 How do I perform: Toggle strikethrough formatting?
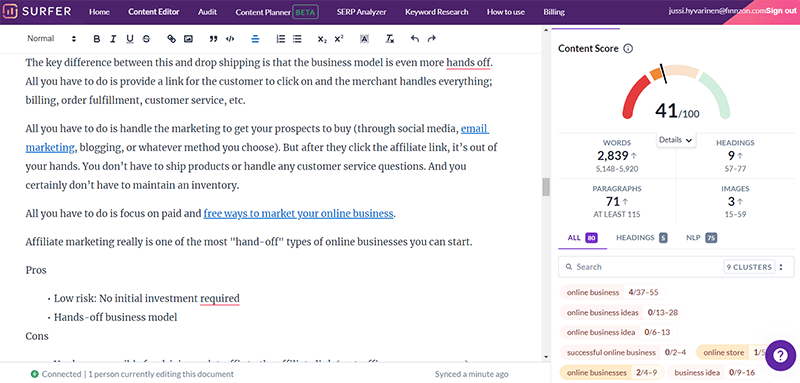pos(146,39)
